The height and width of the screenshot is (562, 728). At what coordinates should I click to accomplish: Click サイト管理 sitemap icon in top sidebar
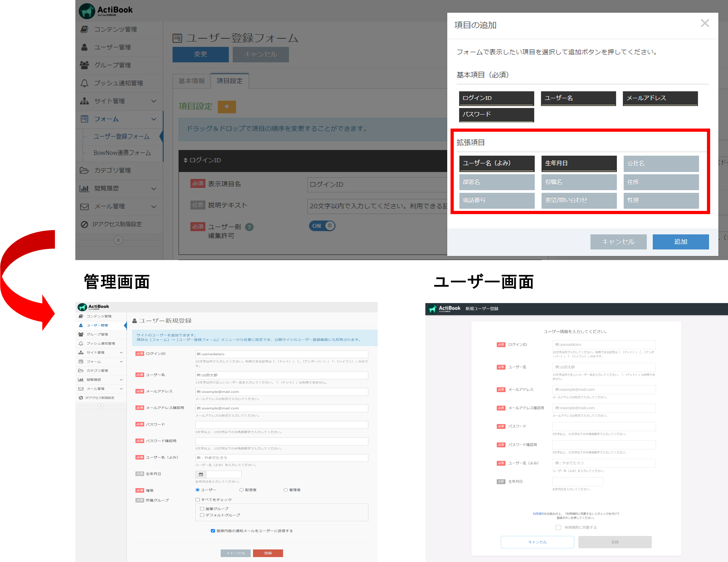click(x=84, y=101)
